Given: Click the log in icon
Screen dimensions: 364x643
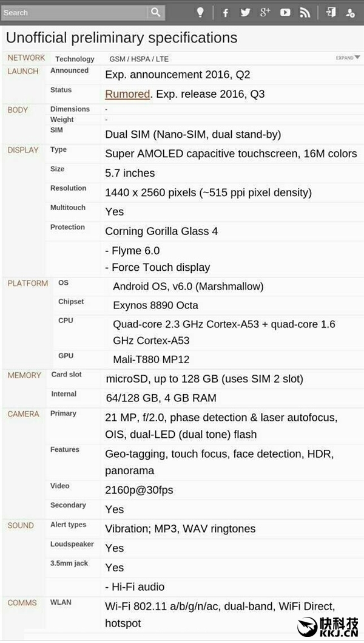Looking at the screenshot, I should 331,12.
